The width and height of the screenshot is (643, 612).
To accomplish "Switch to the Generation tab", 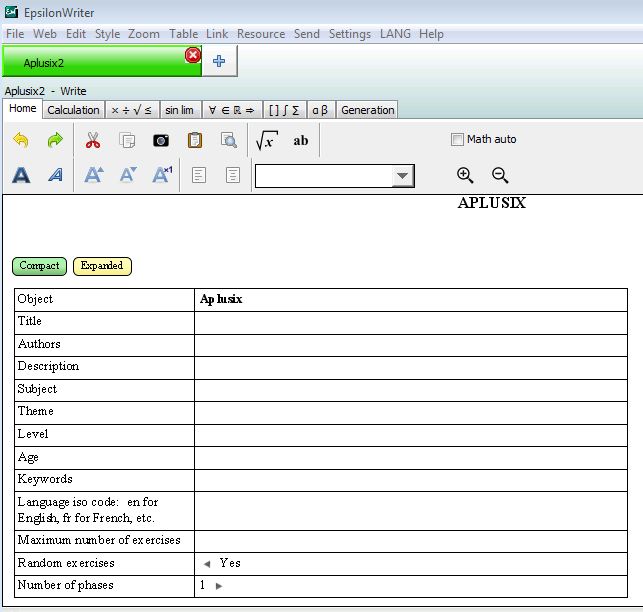I will tap(367, 110).
